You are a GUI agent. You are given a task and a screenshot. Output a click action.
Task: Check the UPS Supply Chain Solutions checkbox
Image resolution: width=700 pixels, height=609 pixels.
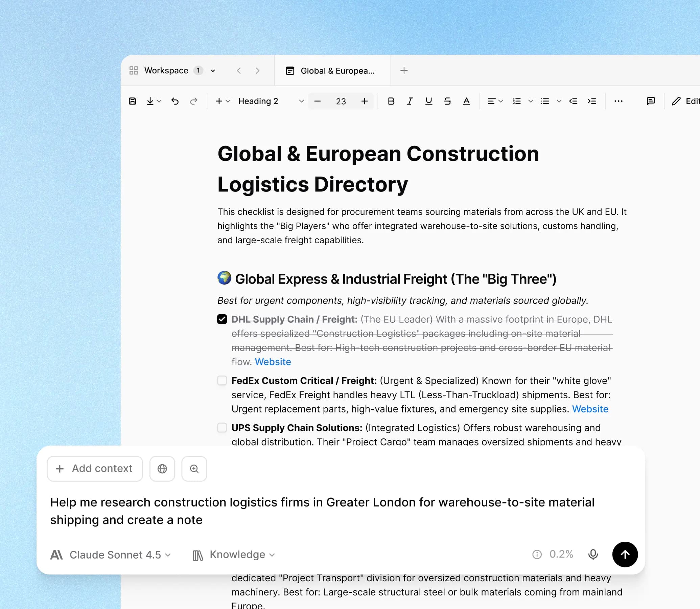point(222,428)
